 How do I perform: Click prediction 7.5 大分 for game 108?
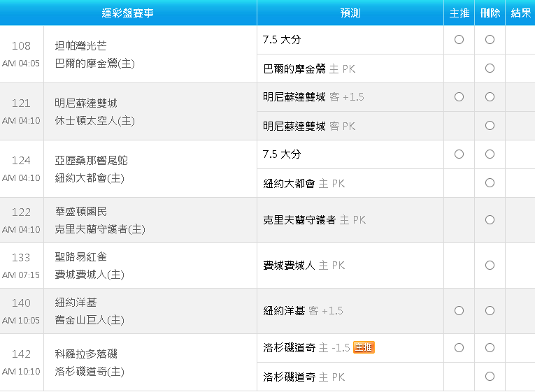pos(282,40)
